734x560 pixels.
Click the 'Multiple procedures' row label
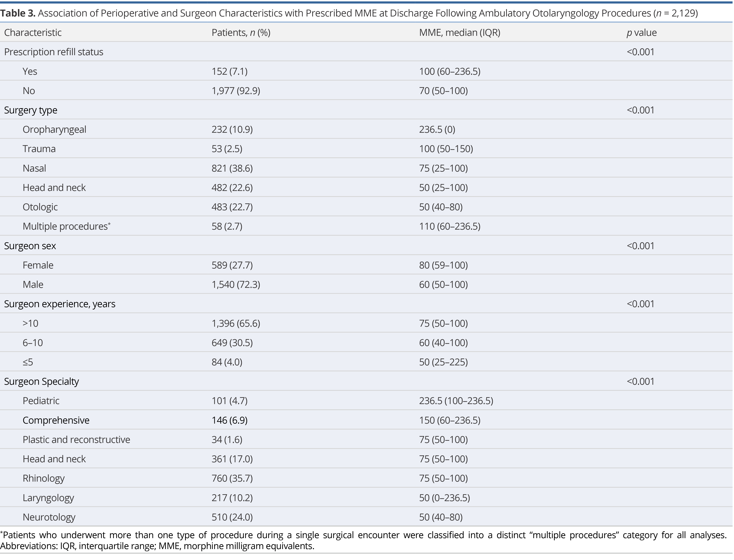(65, 227)
